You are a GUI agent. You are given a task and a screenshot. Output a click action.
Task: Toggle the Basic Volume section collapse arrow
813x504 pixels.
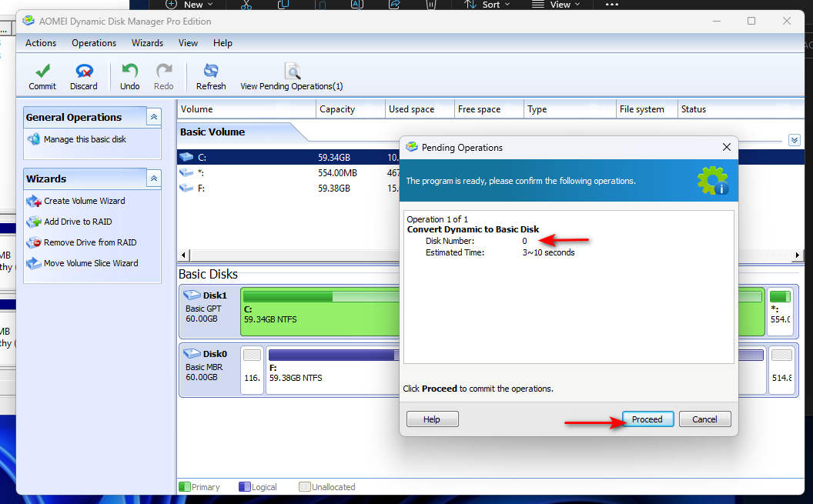click(x=794, y=140)
